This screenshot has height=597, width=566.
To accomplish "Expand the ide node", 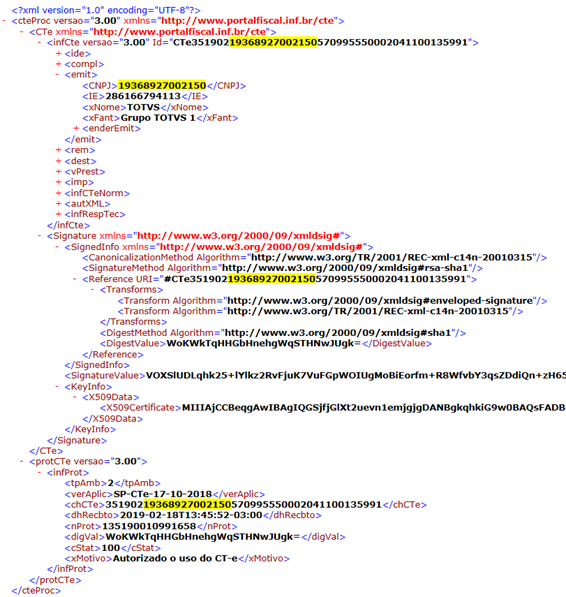I will point(58,54).
